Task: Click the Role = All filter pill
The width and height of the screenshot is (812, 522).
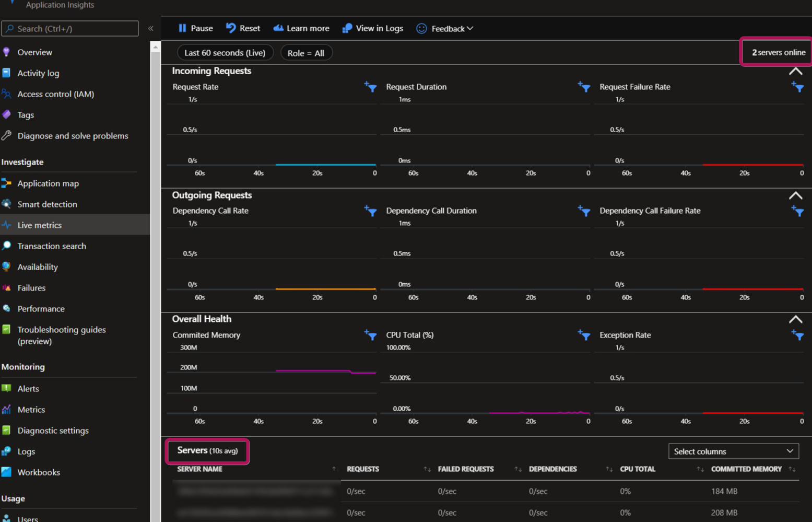Action: click(306, 53)
